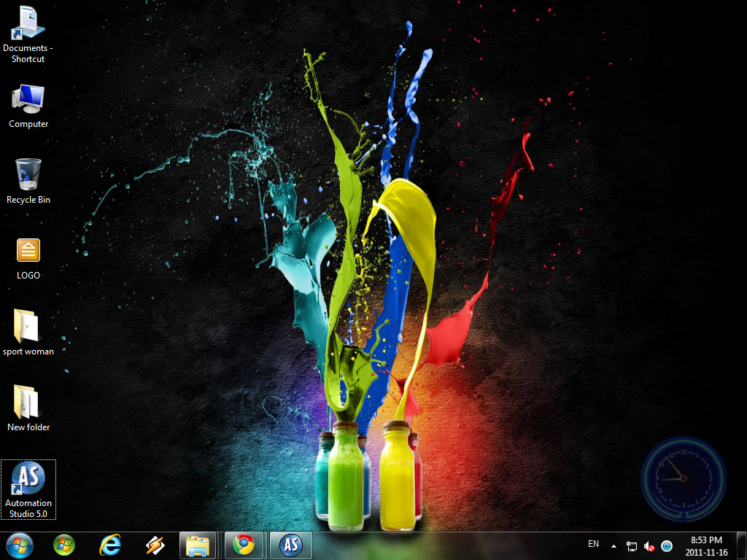Open Windows Explorer from the taskbar
Viewport: 747px width, 560px height.
[x=198, y=545]
